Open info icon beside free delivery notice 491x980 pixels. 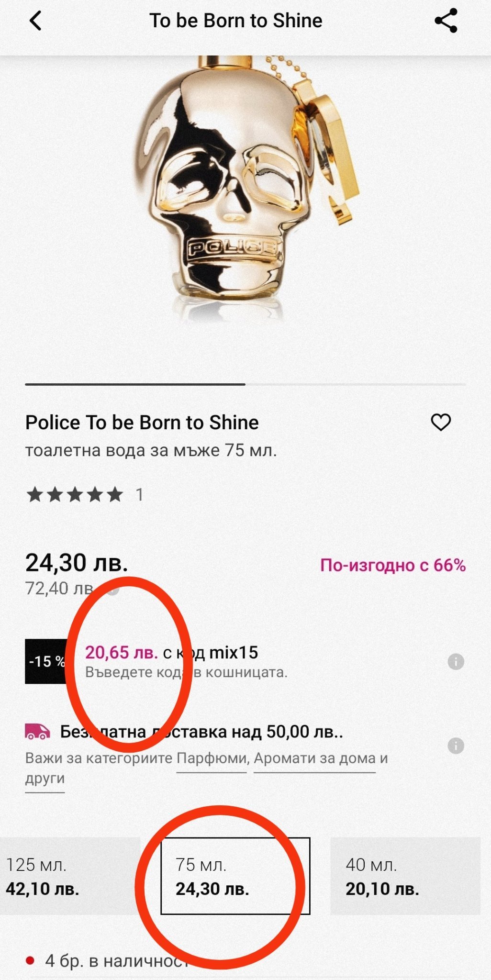tap(456, 746)
